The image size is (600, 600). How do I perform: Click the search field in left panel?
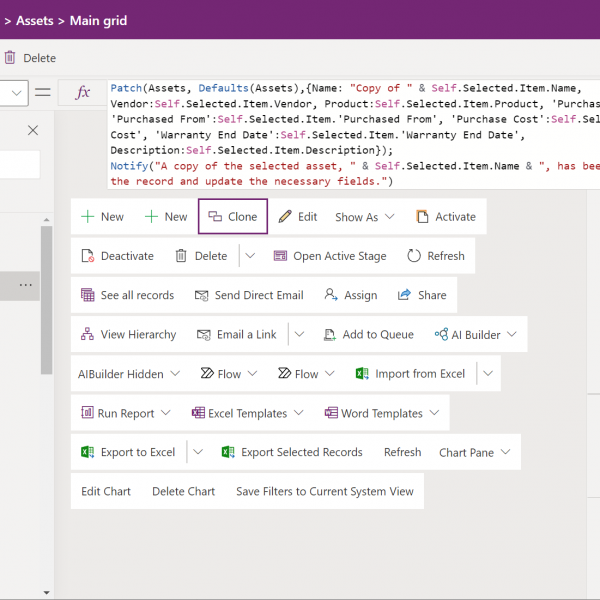coord(20,165)
